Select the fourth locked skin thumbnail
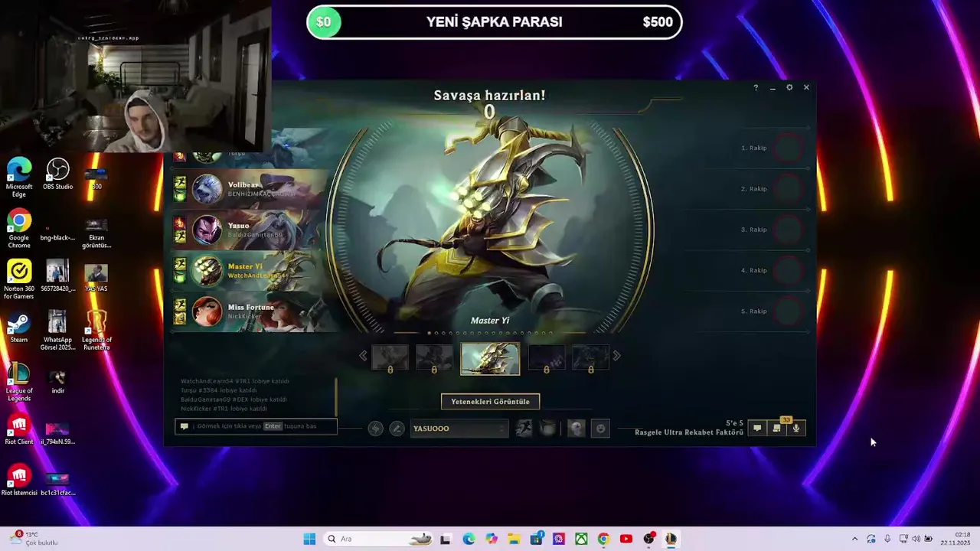Viewport: 980px width, 551px height. point(547,357)
